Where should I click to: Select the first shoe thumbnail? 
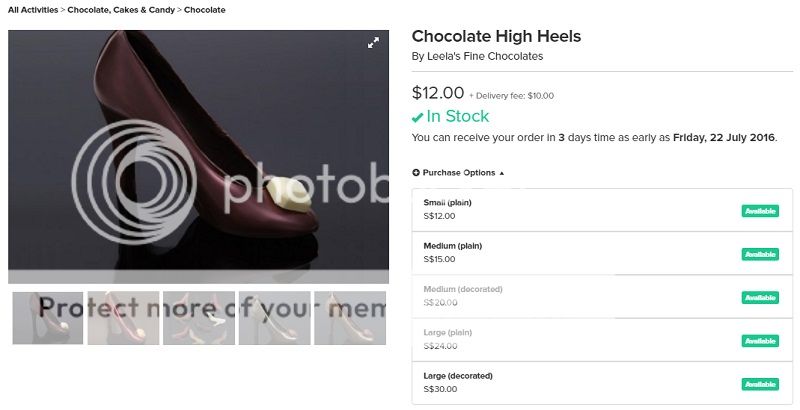(x=47, y=318)
